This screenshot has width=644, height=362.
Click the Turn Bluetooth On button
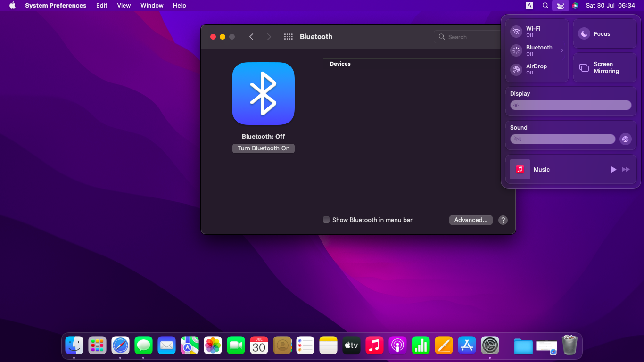[x=263, y=148]
